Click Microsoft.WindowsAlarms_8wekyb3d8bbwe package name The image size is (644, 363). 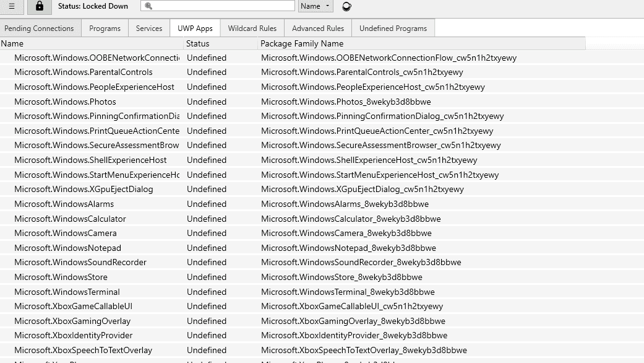click(345, 204)
